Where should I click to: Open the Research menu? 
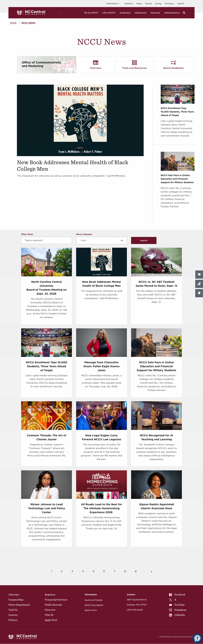click(x=155, y=13)
